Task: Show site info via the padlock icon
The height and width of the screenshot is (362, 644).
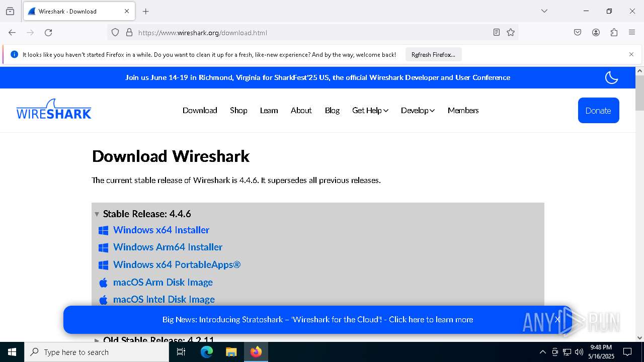Action: 129,33
